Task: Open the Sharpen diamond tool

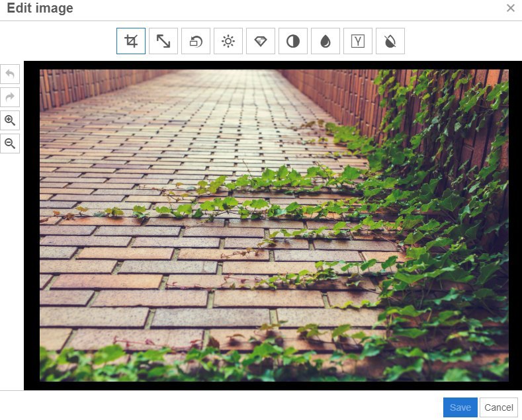Action: coord(260,41)
